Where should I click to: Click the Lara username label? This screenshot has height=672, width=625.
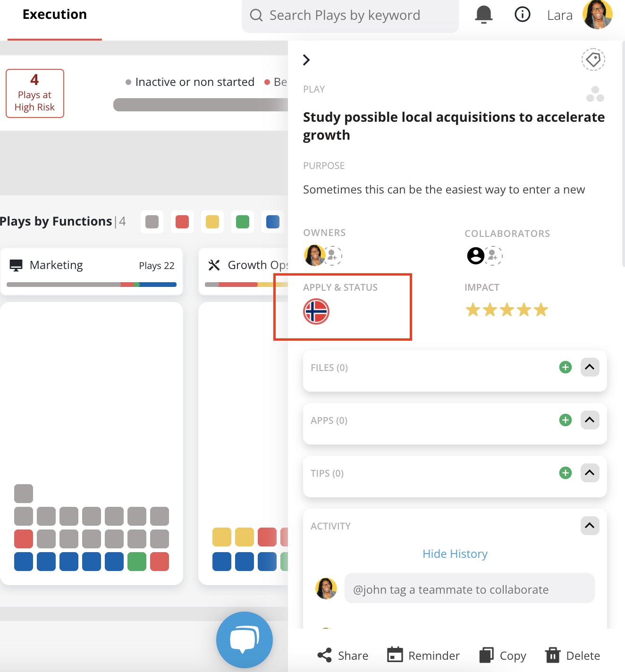click(x=560, y=16)
